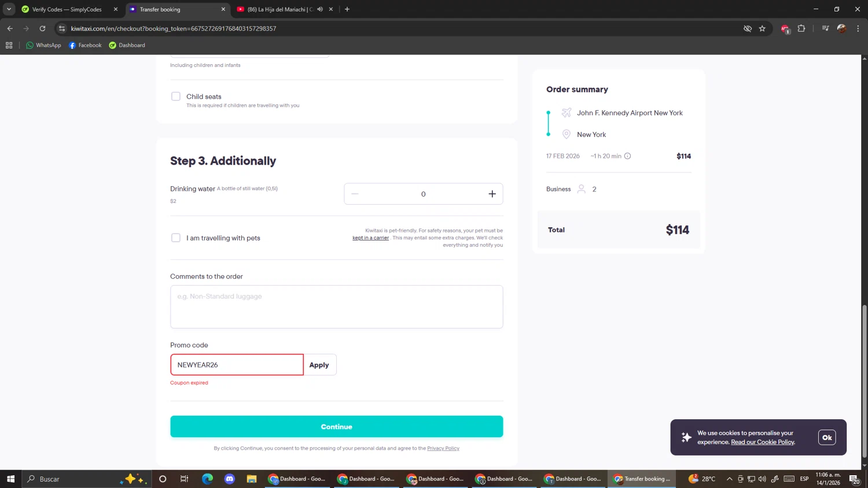Launch Microsoft Edge from the taskbar

pos(207,479)
